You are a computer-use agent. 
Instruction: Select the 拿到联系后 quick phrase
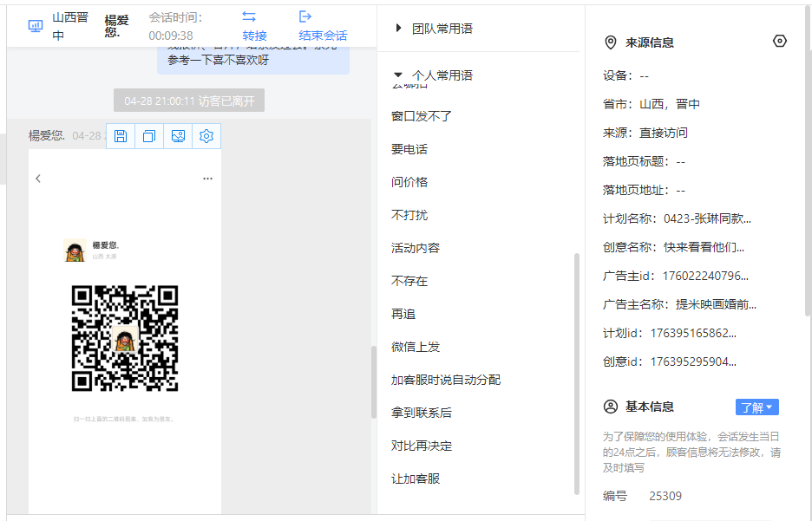(422, 413)
